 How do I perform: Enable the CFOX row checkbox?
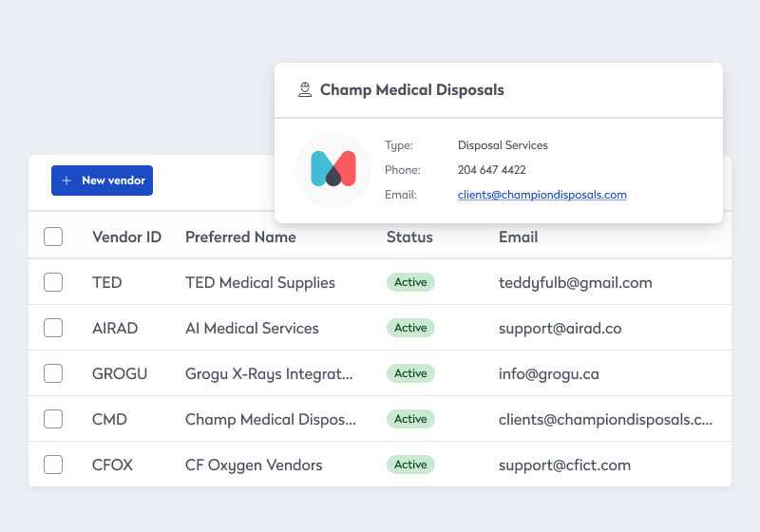53,465
